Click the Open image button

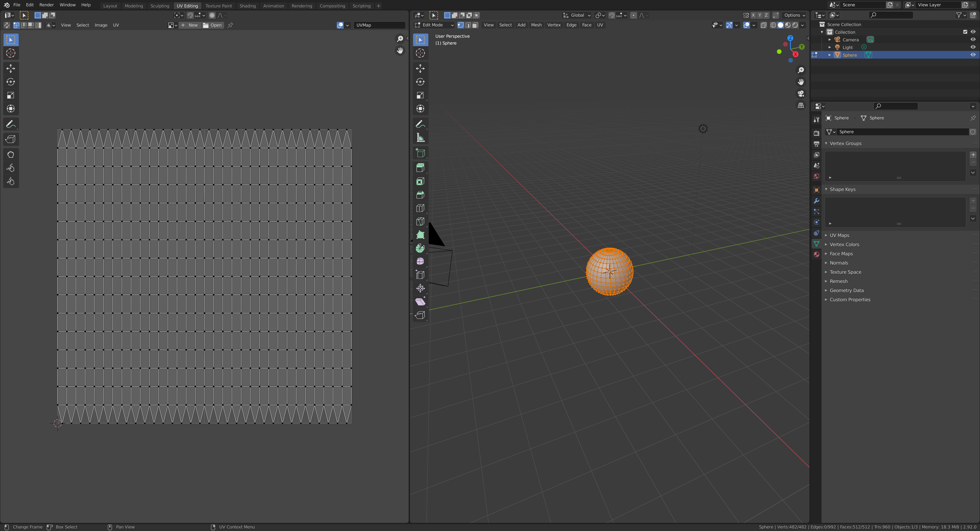[213, 25]
